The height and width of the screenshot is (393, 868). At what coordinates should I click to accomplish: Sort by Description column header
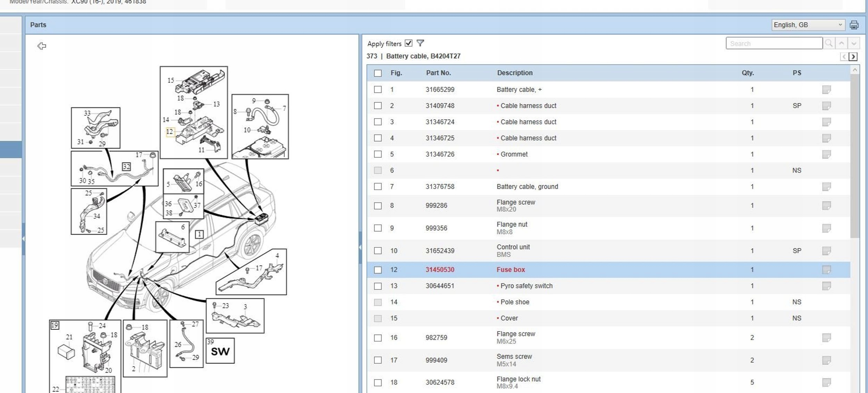pyautogui.click(x=515, y=73)
